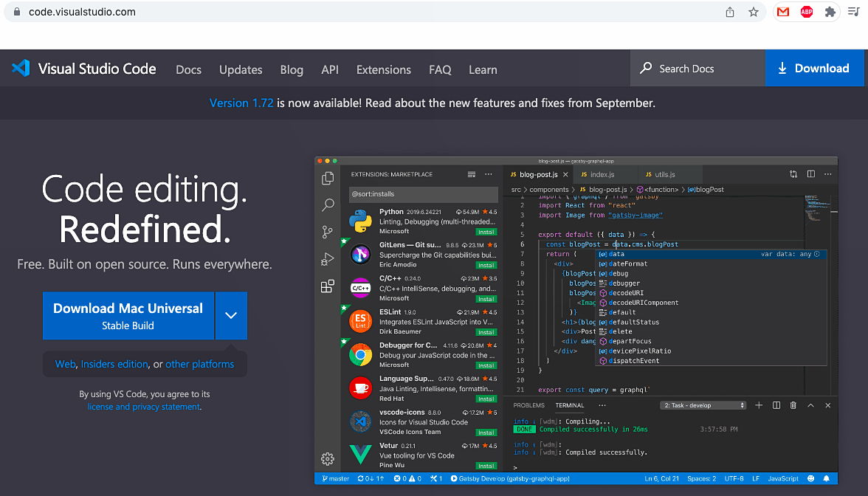
Task: Open the Docs menu item
Action: coord(188,69)
